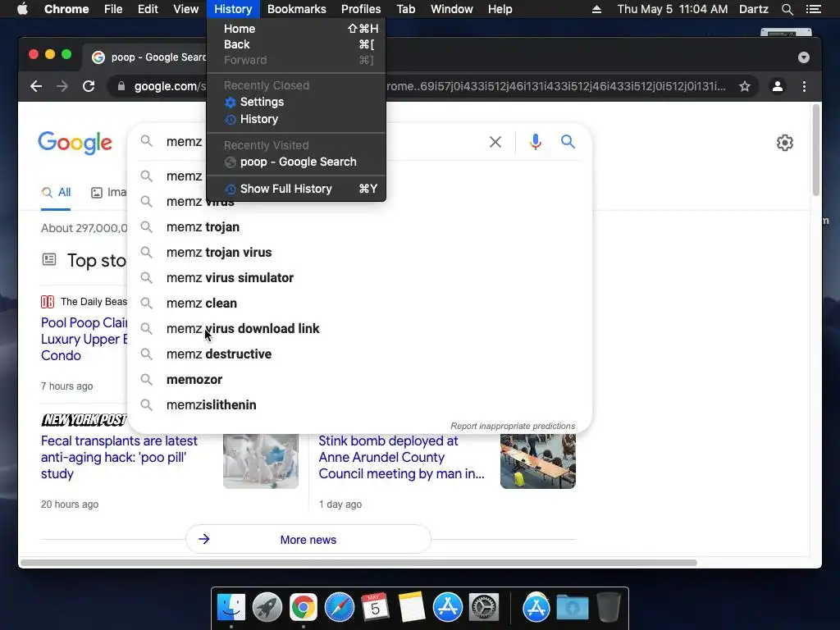Open the Control Center list icon in menu bar
Image resolution: width=840 pixels, height=630 pixels.
813,9
